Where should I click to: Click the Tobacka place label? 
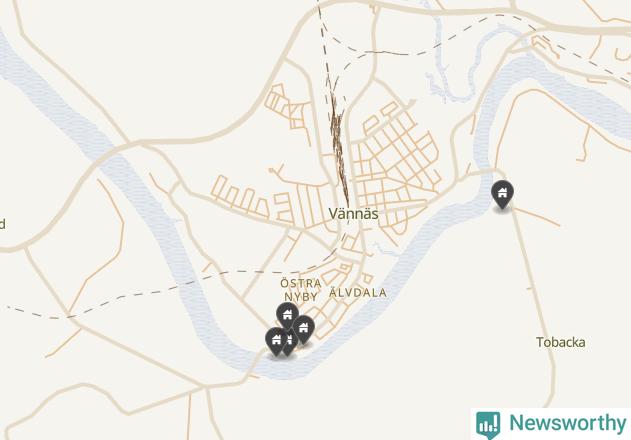click(x=561, y=343)
